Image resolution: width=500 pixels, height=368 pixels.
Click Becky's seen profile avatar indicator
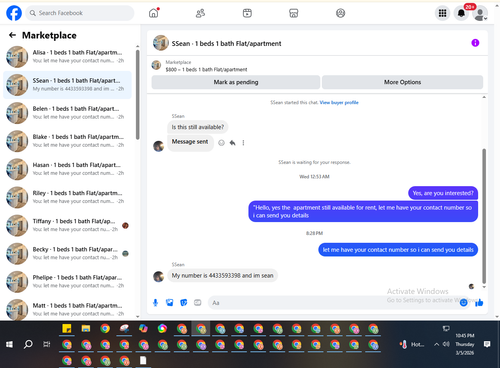pos(125,254)
